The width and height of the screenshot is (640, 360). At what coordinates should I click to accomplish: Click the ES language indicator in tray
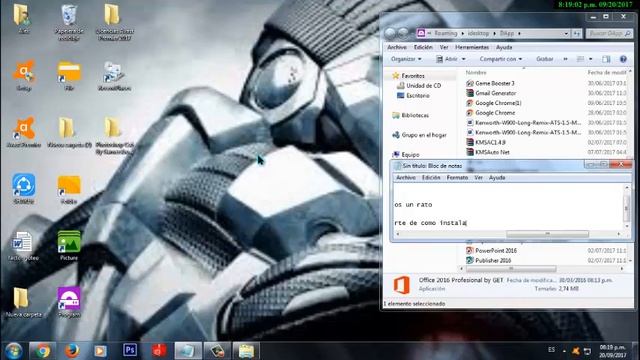[x=551, y=350]
